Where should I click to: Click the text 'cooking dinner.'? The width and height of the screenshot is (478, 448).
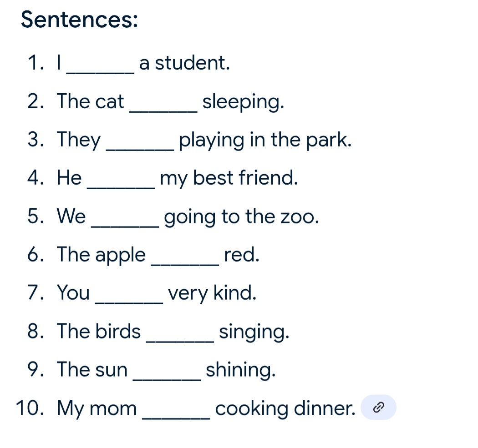(x=285, y=408)
